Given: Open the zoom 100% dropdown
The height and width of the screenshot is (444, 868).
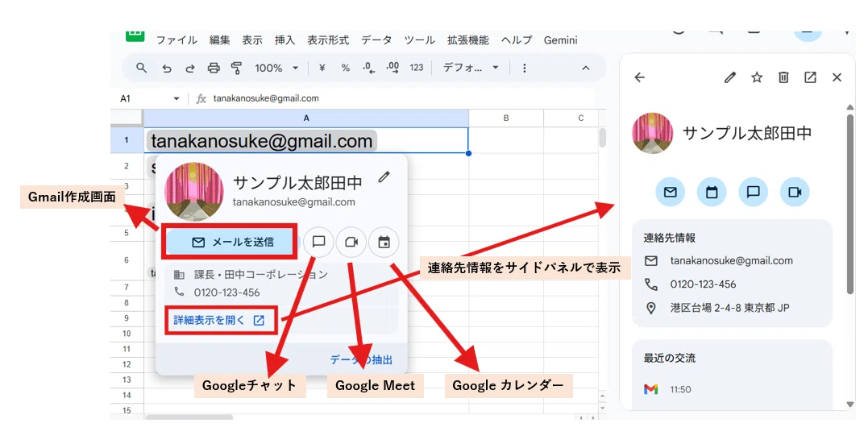Looking at the screenshot, I should point(276,68).
